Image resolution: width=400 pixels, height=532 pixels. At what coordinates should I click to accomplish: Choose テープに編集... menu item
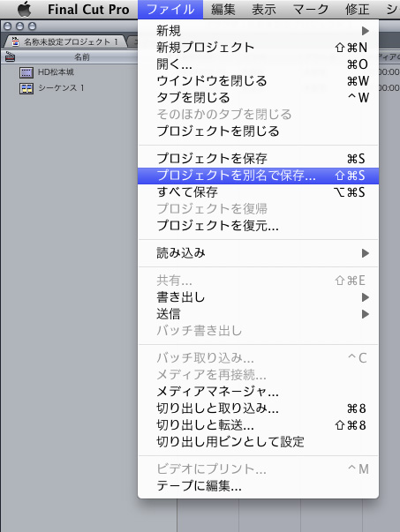click(258, 486)
